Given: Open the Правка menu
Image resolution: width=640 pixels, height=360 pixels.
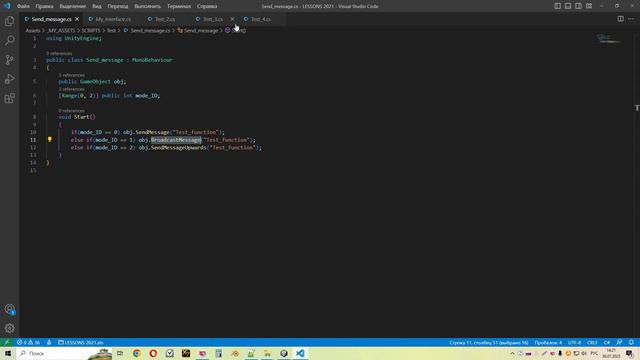Looking at the screenshot, I should pos(44,6).
